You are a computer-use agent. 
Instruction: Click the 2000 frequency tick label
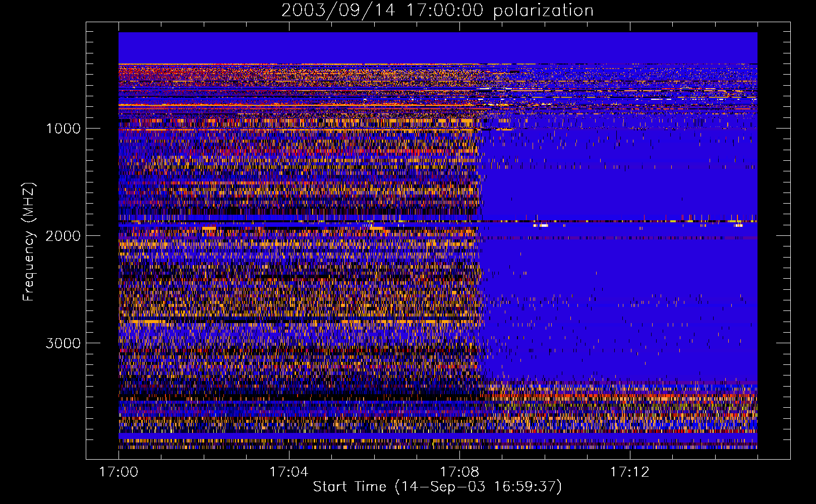[x=63, y=236]
